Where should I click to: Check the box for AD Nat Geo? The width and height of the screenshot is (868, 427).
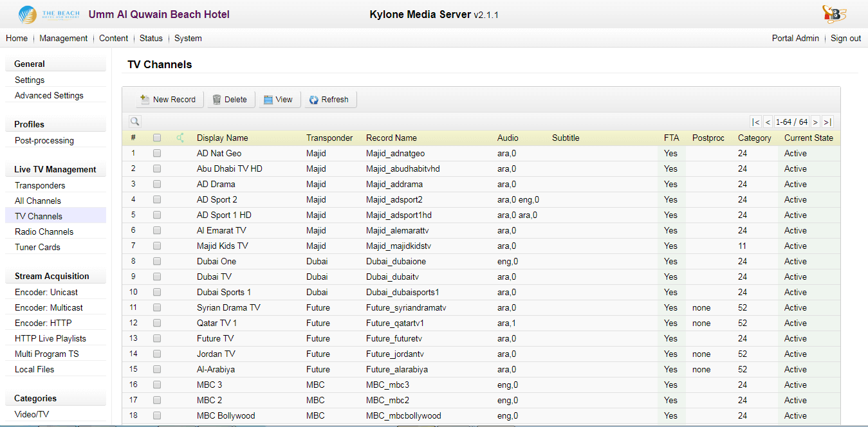(x=157, y=153)
